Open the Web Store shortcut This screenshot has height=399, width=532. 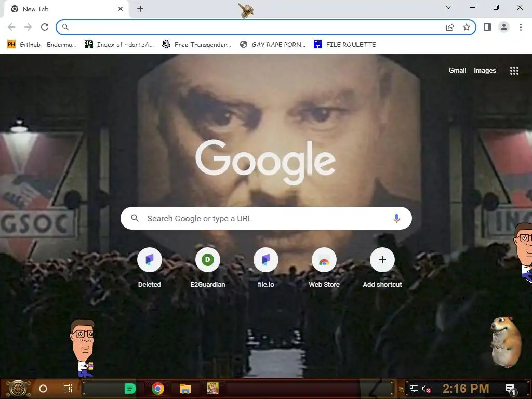coord(324,268)
